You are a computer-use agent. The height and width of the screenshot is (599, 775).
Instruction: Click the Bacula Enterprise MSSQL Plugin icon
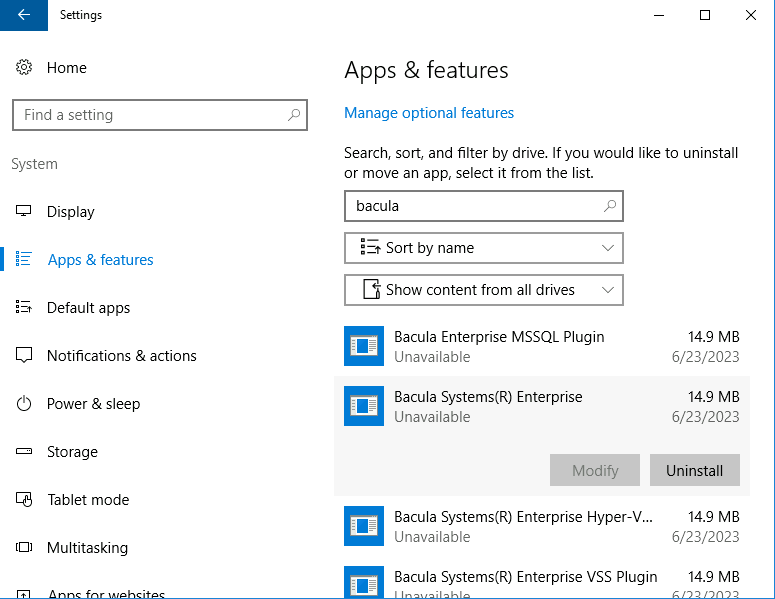click(364, 347)
